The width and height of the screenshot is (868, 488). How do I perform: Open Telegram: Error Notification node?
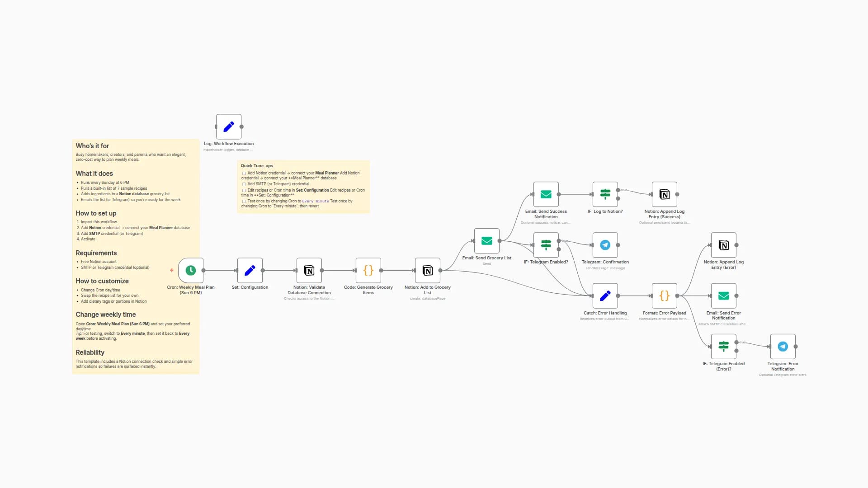(783, 347)
